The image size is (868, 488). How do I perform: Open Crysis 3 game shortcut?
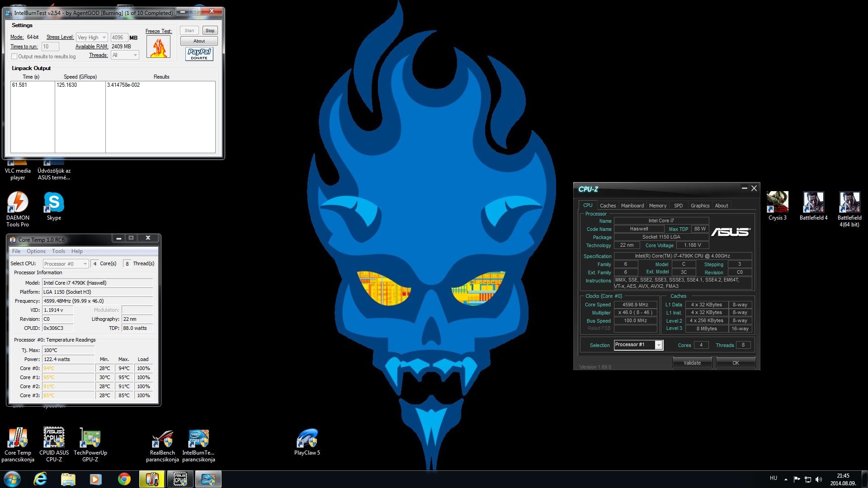pos(777,203)
